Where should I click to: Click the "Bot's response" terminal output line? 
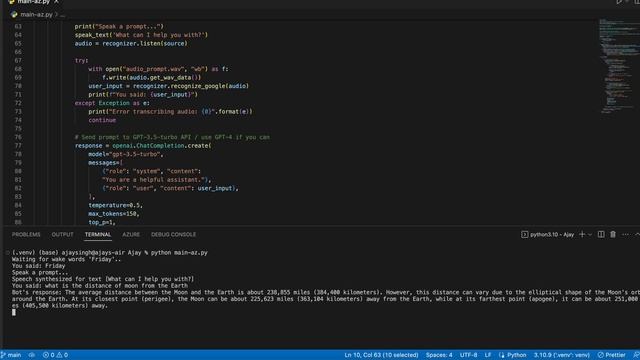326,293
